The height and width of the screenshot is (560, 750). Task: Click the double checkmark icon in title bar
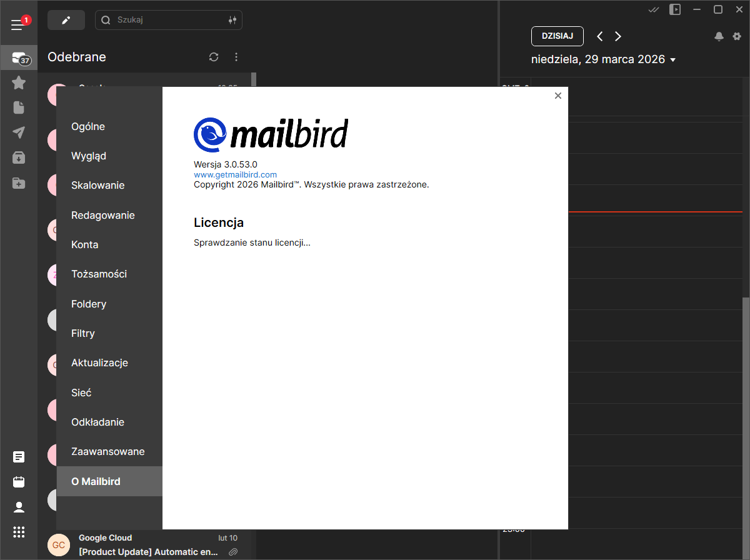[x=654, y=9]
